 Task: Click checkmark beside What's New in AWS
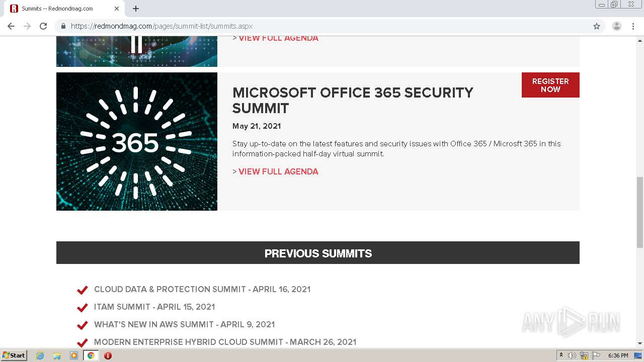pyautogui.click(x=83, y=325)
